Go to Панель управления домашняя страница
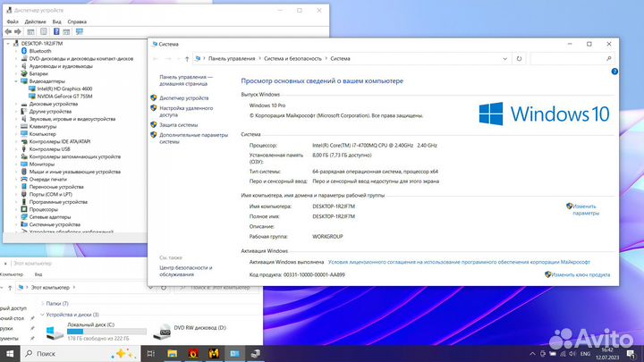 (x=186, y=80)
